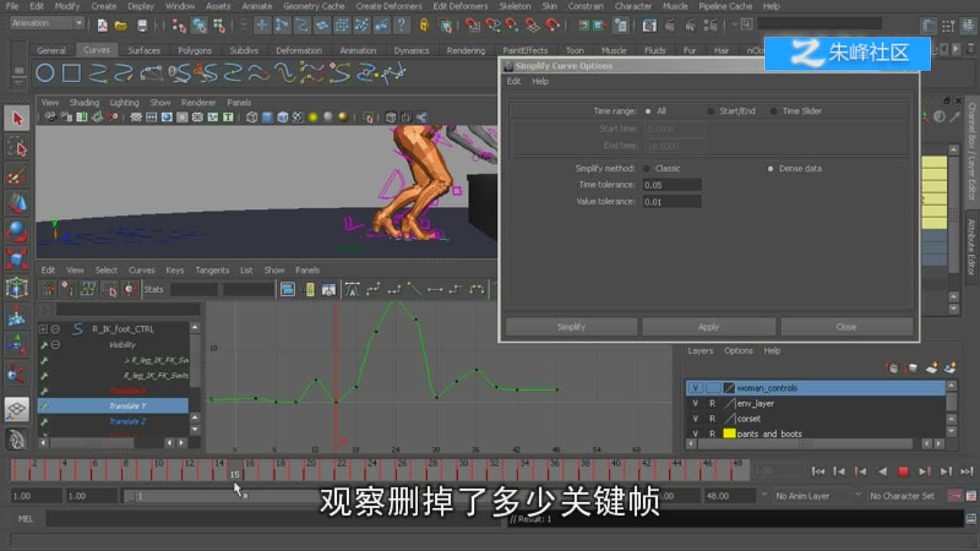Click the Flat tangents icon in Graph Editor
Viewport: 980px width, 551px height.
[x=436, y=289]
